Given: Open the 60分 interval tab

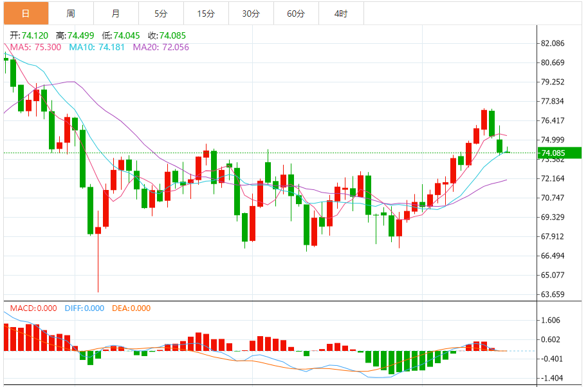Looking at the screenshot, I should click(296, 14).
